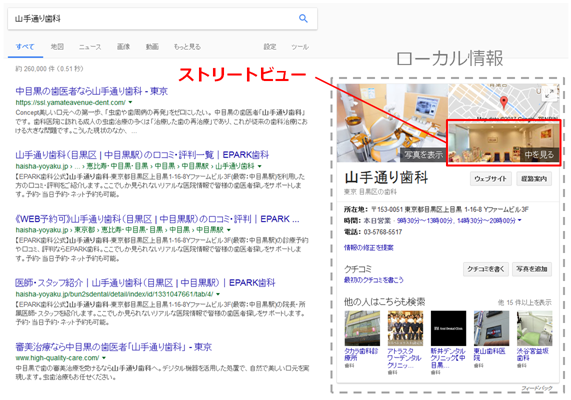
Task: Open the 設定 menu
Action: (270, 47)
